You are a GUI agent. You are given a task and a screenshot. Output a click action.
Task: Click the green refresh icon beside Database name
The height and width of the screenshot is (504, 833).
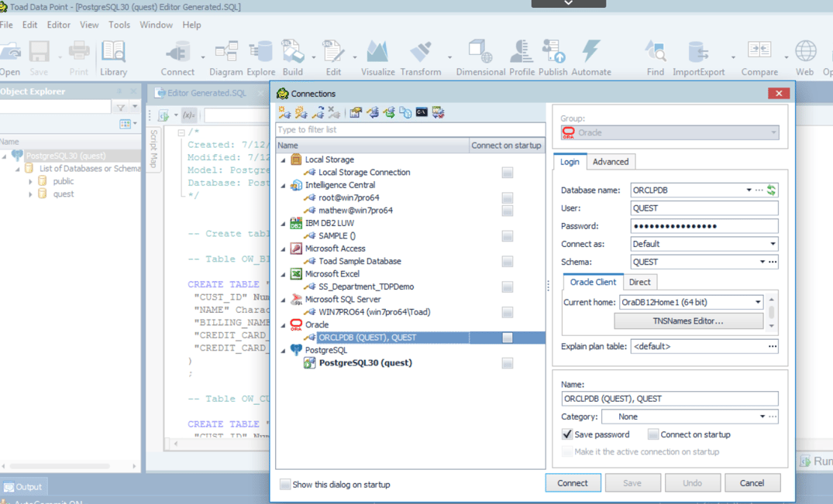771,190
